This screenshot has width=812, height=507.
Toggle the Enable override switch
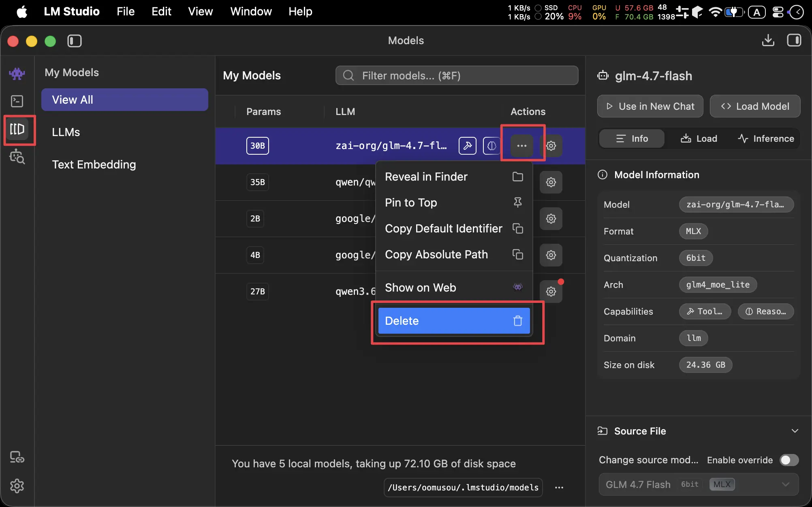coord(789,460)
